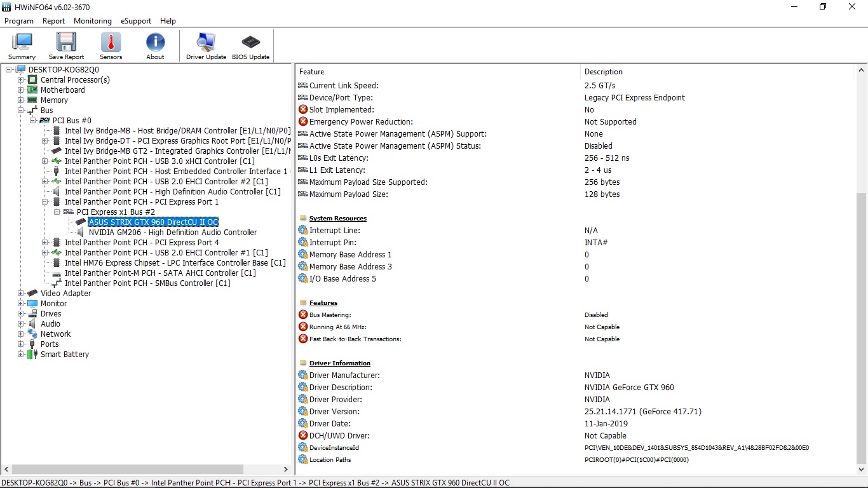Click the Monitor icon in tree
The image size is (868, 488).
[32, 304]
